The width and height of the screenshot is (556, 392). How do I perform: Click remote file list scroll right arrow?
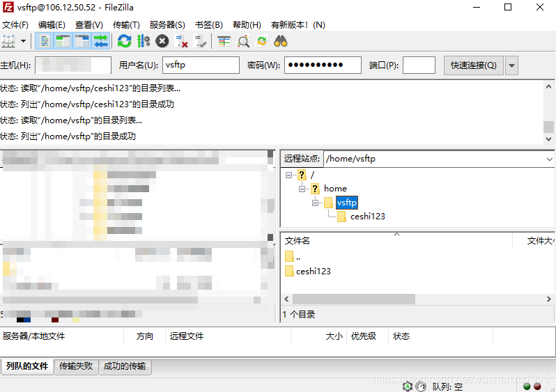549,299
